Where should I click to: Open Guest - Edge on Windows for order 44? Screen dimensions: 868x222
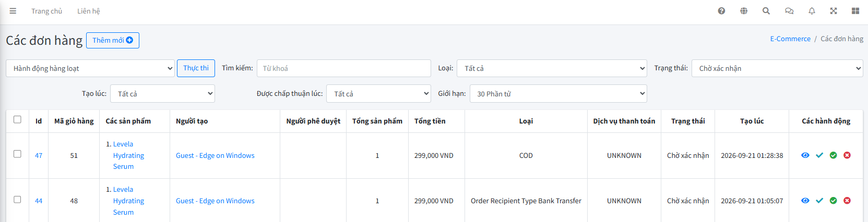click(x=215, y=201)
